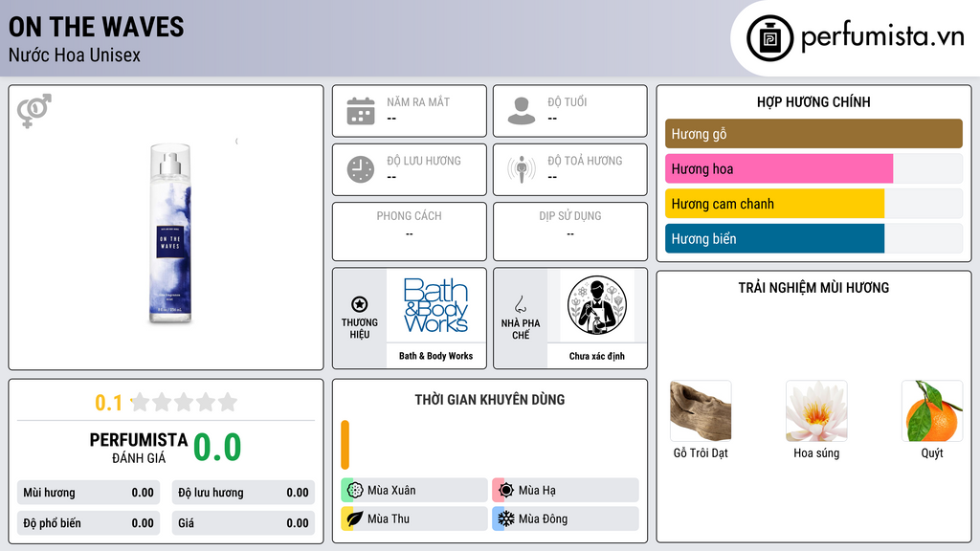The height and width of the screenshot is (551, 980).
Task: Select the Mùa Xuân season button
Action: (x=414, y=491)
